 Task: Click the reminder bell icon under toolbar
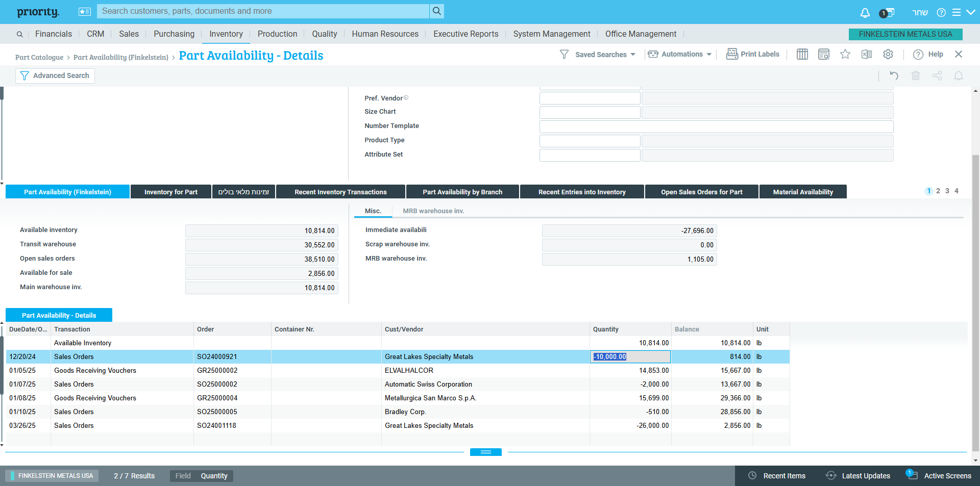[x=959, y=75]
